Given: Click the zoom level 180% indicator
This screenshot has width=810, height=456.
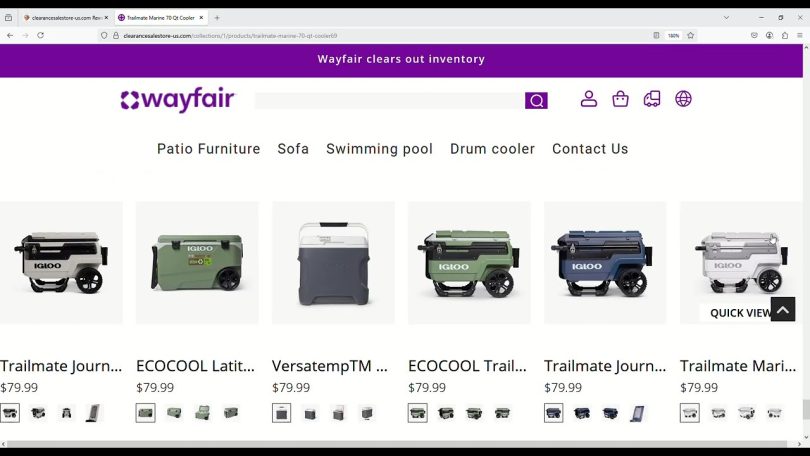Looking at the screenshot, I should (x=673, y=36).
